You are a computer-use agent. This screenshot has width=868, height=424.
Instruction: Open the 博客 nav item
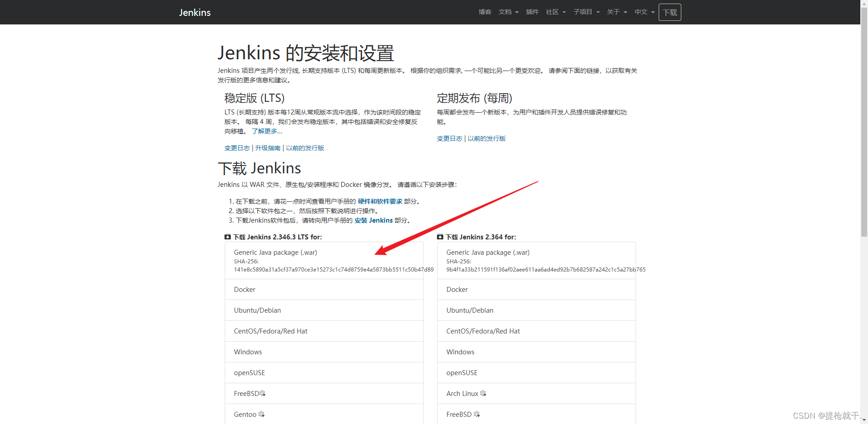click(x=485, y=12)
